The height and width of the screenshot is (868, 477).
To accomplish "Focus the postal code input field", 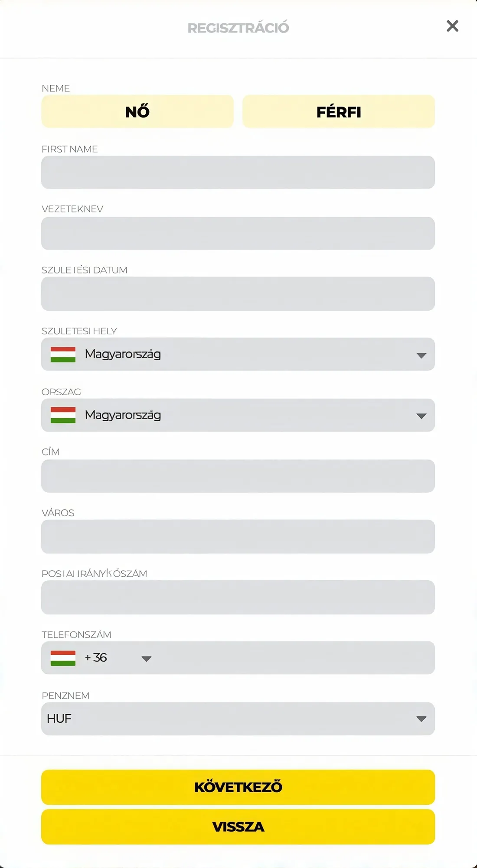I will click(x=238, y=597).
